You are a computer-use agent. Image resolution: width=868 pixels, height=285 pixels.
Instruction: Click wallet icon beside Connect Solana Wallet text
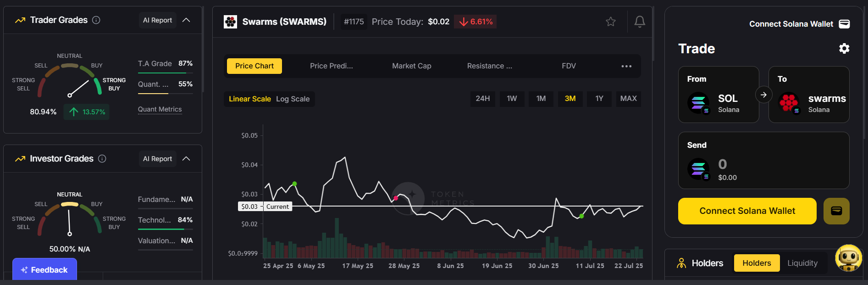click(x=844, y=24)
